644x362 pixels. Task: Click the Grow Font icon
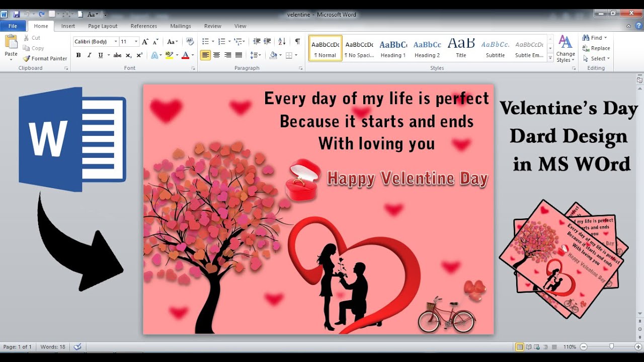pos(145,42)
